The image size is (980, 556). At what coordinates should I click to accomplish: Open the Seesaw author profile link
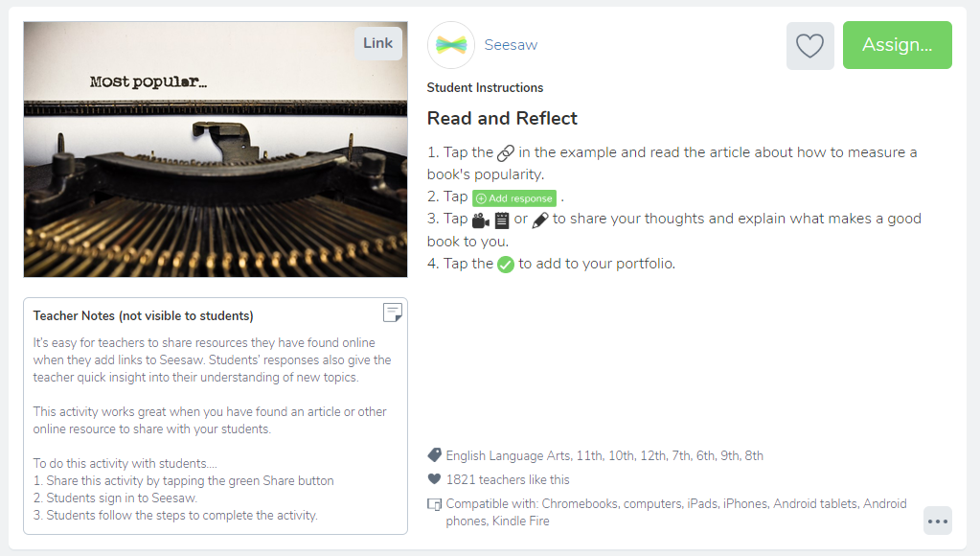pos(511,45)
